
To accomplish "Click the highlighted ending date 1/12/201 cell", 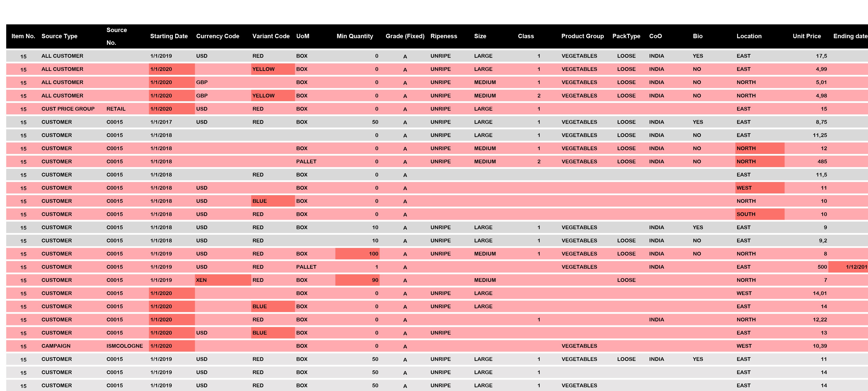I will 849,267.
